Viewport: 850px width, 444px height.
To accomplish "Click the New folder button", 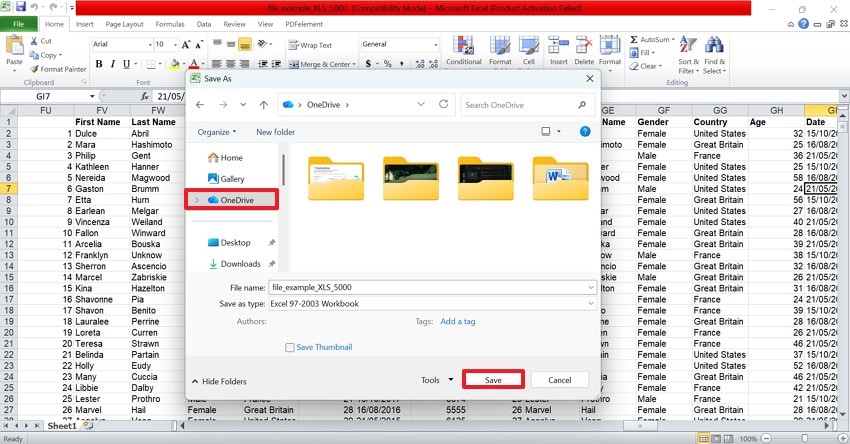I will pos(275,132).
